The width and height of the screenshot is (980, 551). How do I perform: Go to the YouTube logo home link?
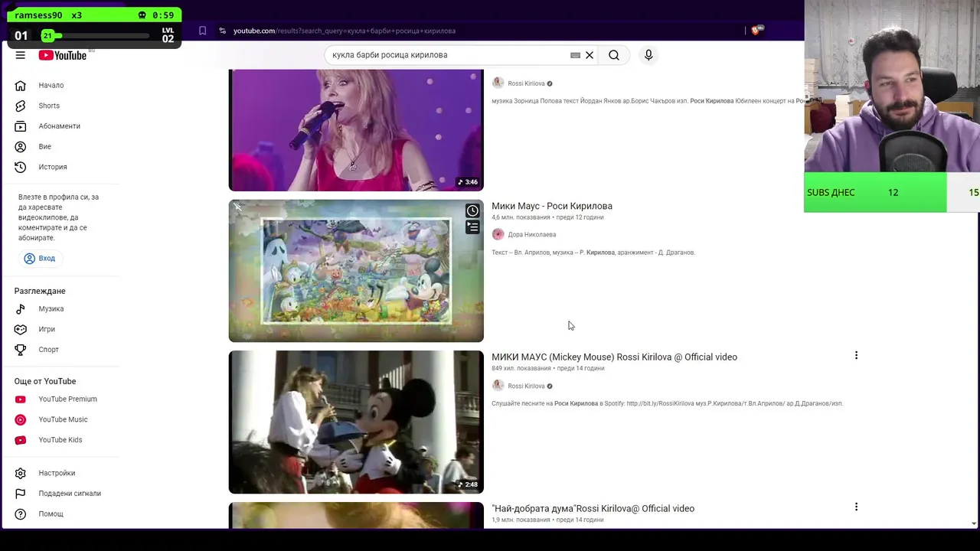tap(63, 55)
